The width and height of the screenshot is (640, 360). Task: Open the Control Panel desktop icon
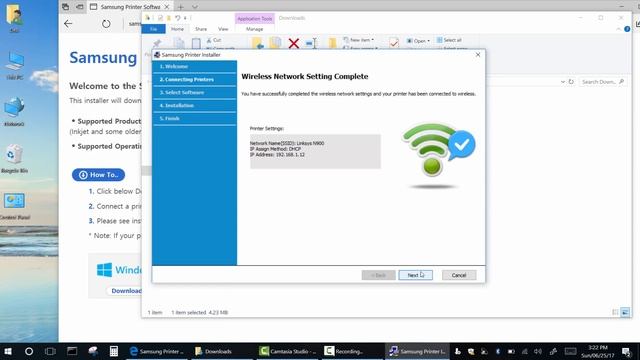15,206
